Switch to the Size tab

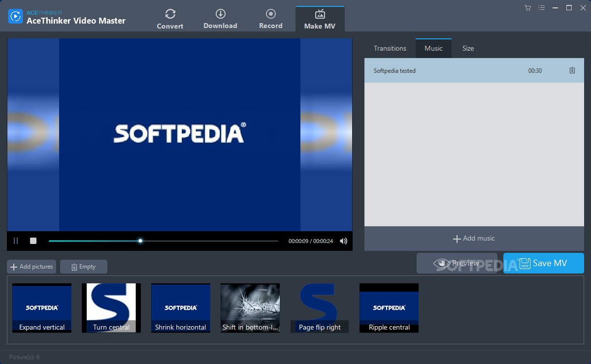click(468, 48)
